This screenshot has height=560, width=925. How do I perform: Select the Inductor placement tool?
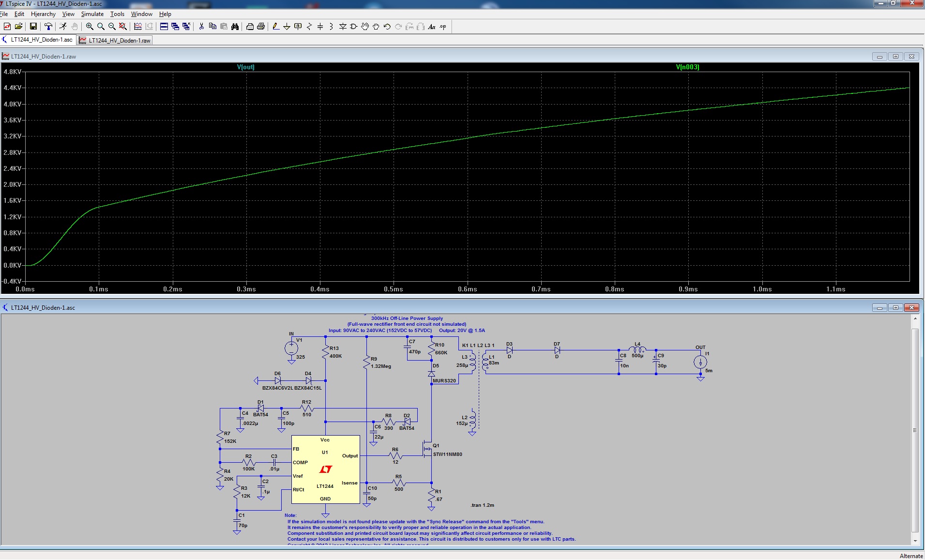[x=331, y=27]
